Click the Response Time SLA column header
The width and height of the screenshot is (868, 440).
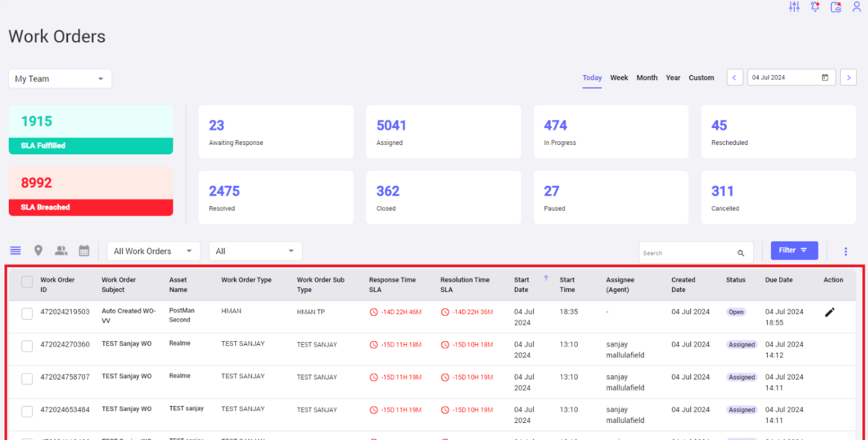click(392, 285)
